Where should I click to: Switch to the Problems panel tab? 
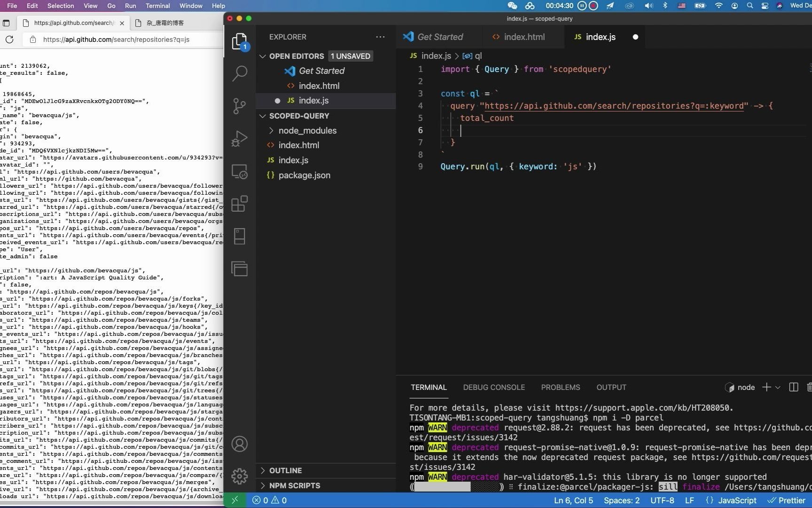560,387
